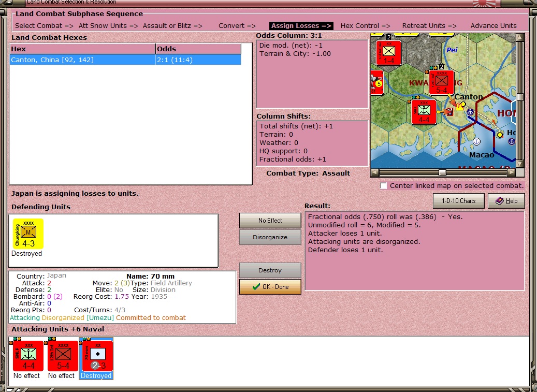Click the map's vertical scrollbar thumb

click(x=520, y=97)
